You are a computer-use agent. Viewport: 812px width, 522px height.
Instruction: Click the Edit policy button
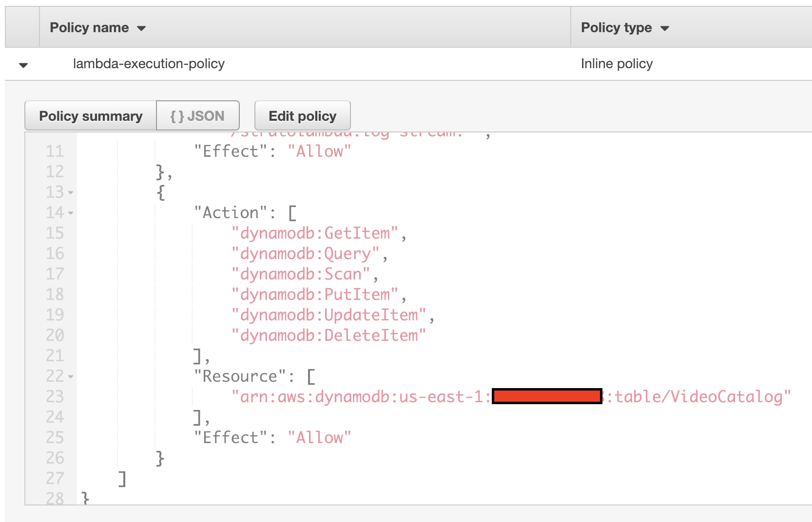click(x=302, y=116)
